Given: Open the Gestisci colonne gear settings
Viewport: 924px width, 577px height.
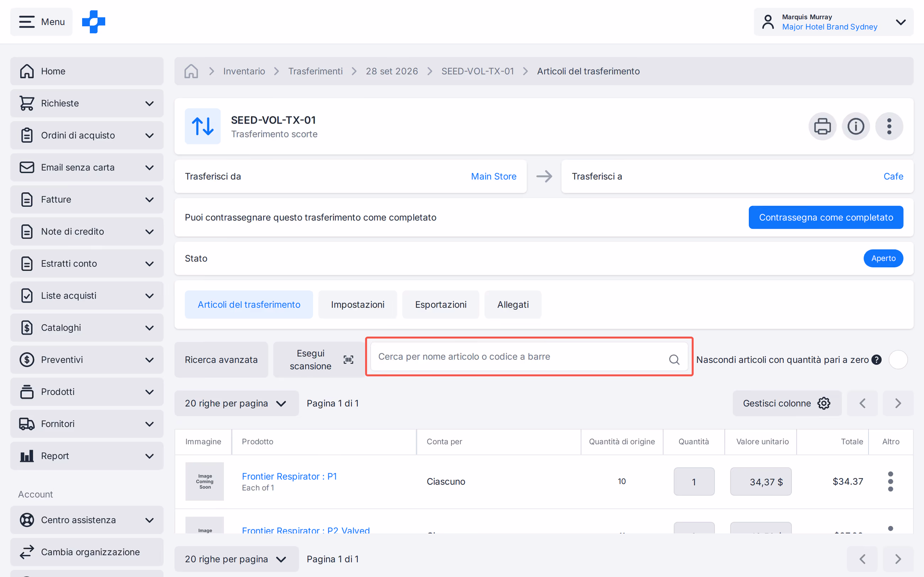Looking at the screenshot, I should click(823, 403).
